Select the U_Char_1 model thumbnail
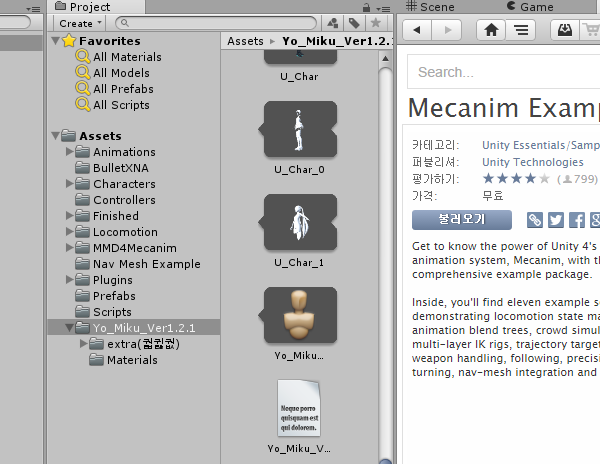600x464 pixels. [300, 222]
